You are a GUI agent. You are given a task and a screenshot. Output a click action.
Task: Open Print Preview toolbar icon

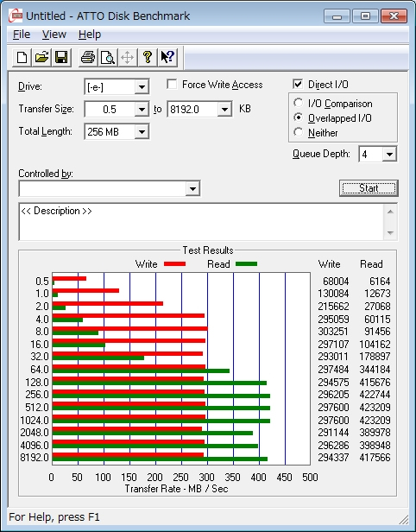(108, 57)
